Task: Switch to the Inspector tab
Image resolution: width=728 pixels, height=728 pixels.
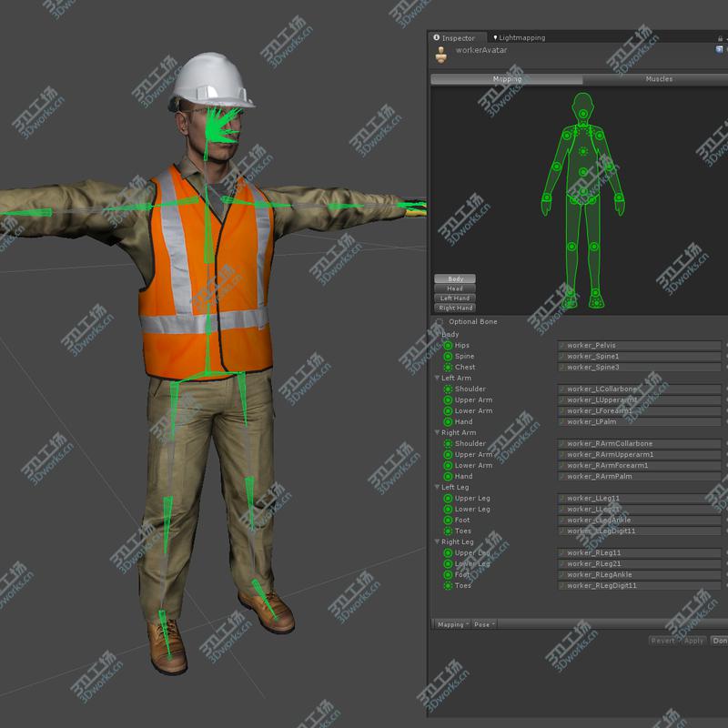Action: (x=458, y=37)
